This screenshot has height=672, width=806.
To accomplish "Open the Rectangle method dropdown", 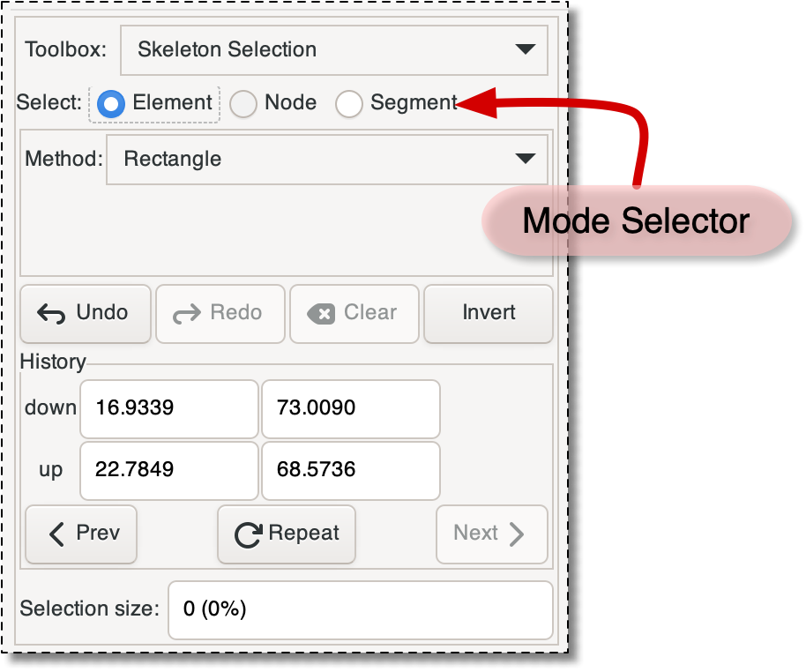I will pos(326,160).
